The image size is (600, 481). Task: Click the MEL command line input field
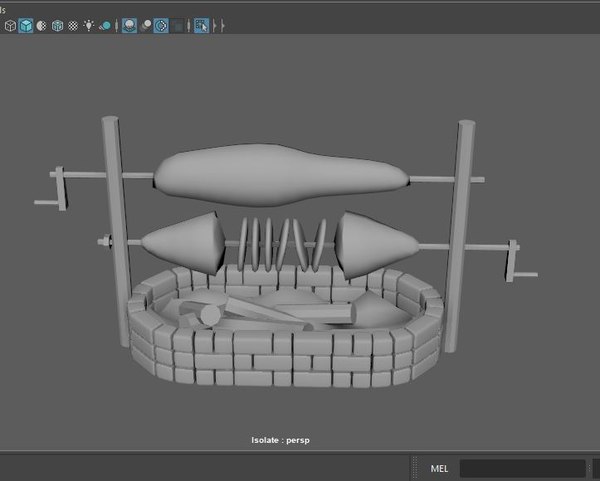click(522, 468)
